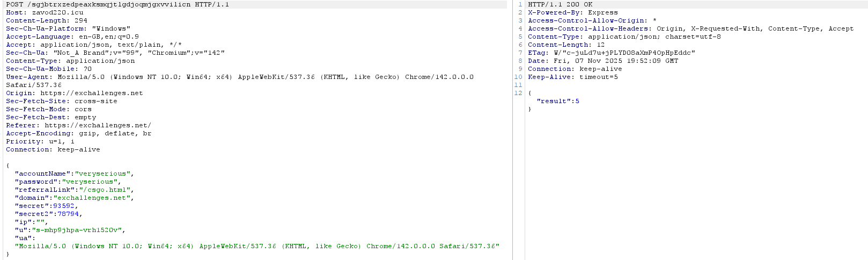Click the ETag header value in response
Viewport: 868px width, 260px height.
(624, 53)
